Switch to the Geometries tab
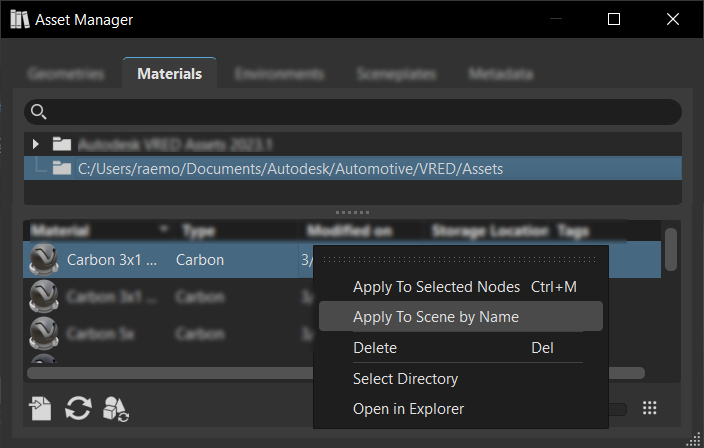 66,74
